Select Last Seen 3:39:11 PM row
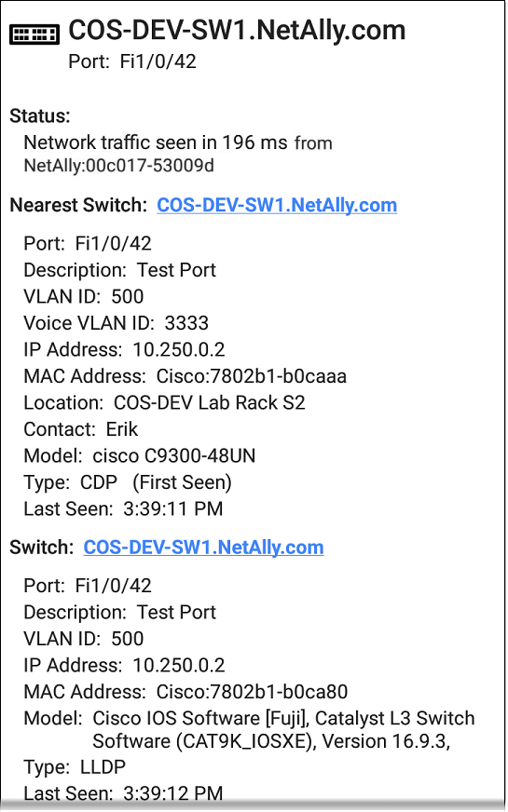This screenshot has width=508, height=812. click(123, 509)
